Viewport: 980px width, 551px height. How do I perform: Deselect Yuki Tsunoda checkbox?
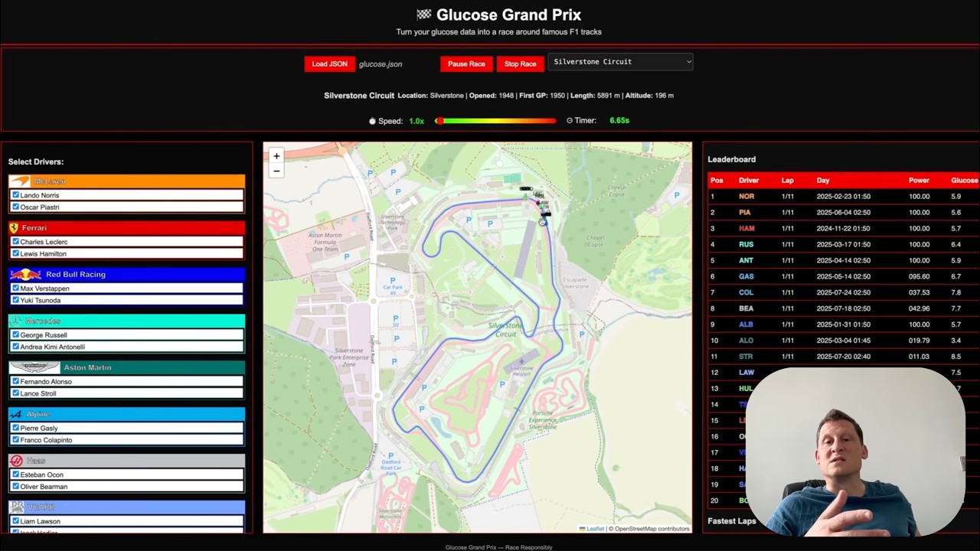[15, 300]
